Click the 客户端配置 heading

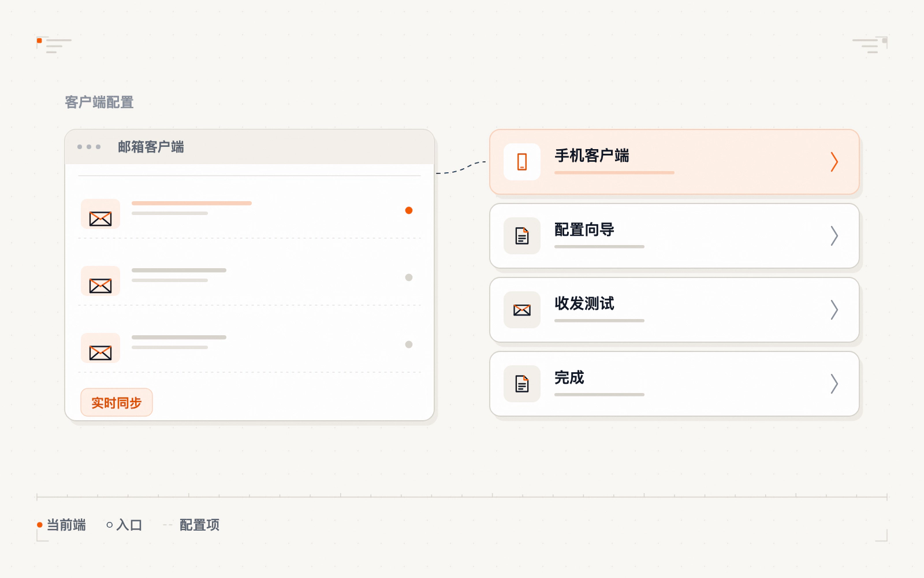coord(99,102)
